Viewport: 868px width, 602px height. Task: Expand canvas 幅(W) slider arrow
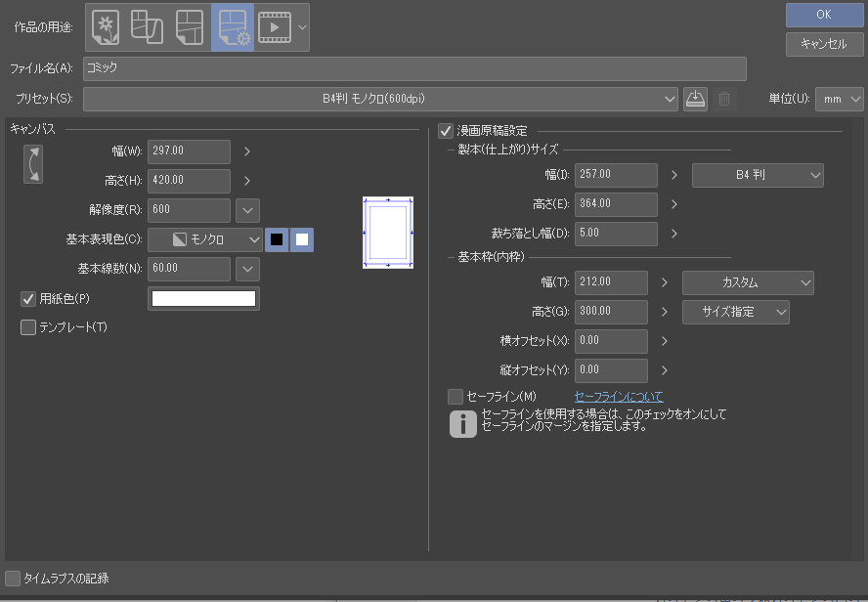pos(247,151)
